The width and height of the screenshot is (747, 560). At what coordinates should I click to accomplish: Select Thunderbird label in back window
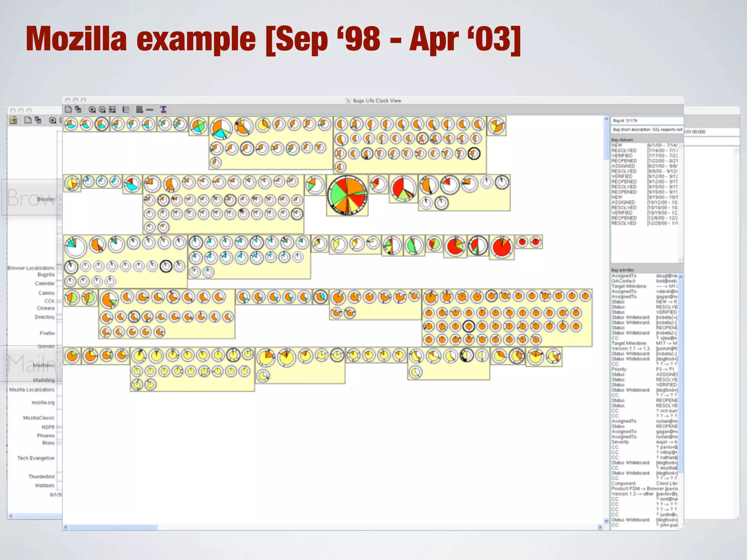tap(42, 477)
